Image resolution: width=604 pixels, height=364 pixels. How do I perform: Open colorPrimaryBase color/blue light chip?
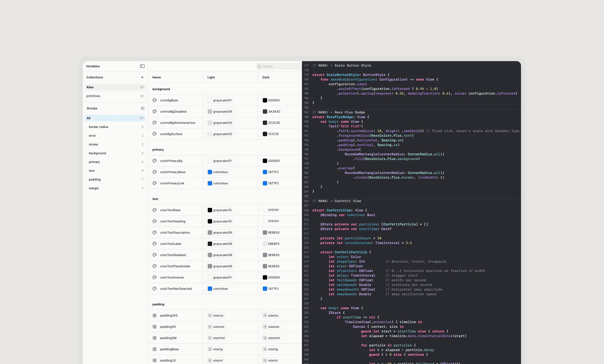(x=218, y=172)
